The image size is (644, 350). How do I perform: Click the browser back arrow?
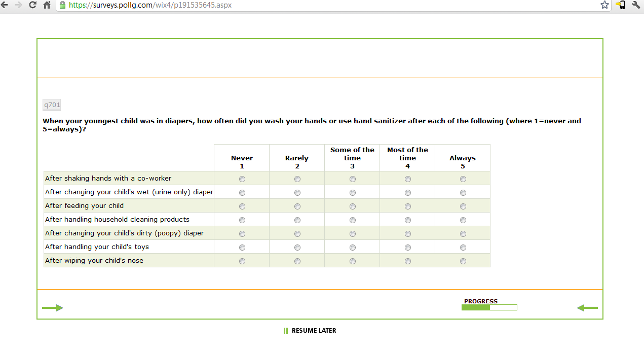coord(4,5)
